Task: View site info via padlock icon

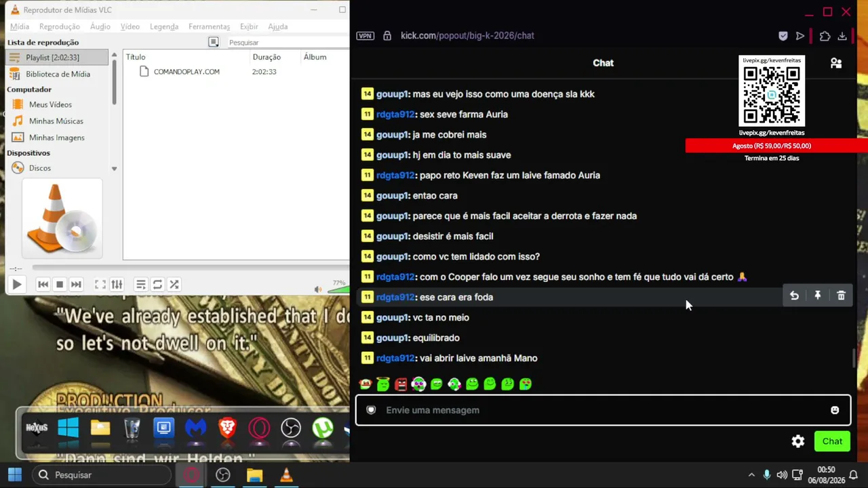Action: click(x=387, y=36)
